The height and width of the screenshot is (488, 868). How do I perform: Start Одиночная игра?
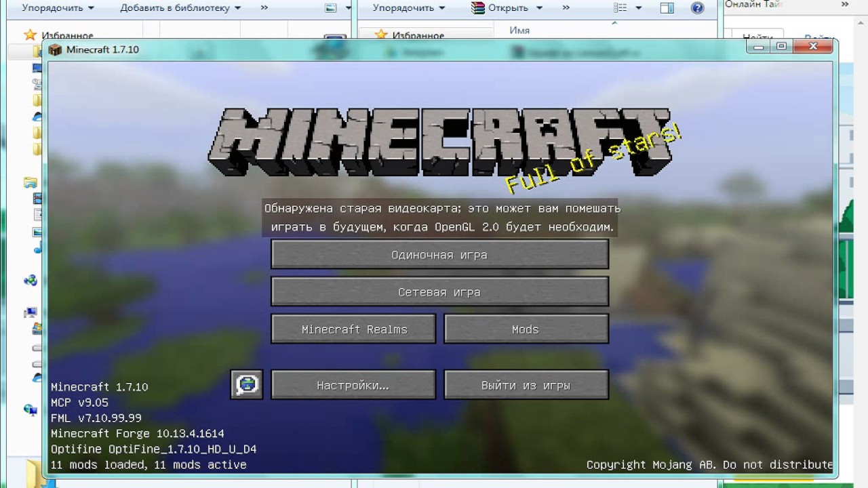tap(439, 255)
